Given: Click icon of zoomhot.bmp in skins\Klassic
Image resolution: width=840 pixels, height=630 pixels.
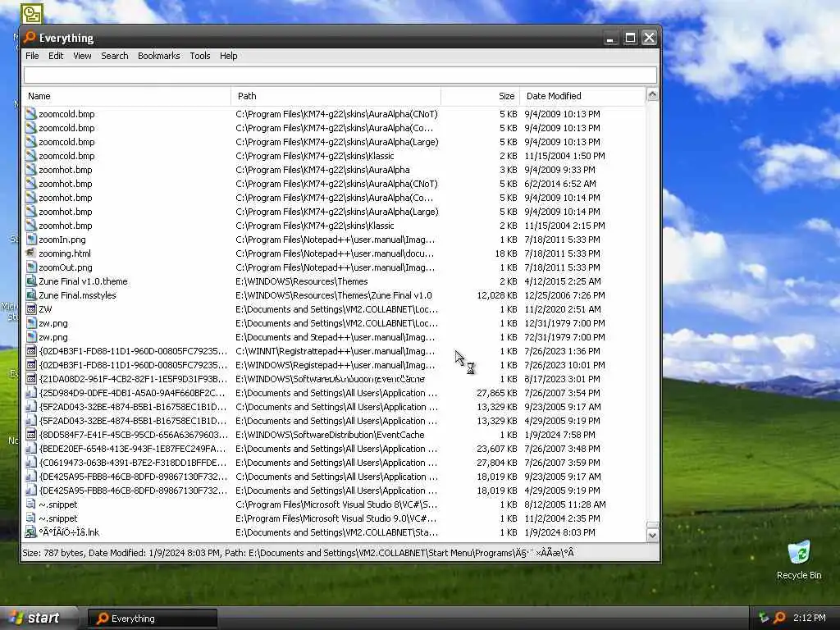Looking at the screenshot, I should coord(31,226).
